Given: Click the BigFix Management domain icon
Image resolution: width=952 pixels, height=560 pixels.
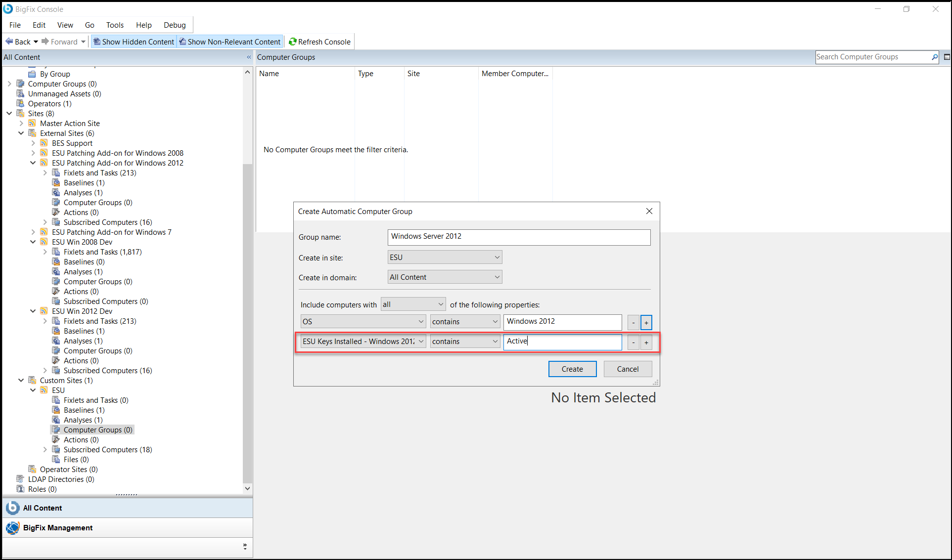Looking at the screenshot, I should [x=12, y=528].
